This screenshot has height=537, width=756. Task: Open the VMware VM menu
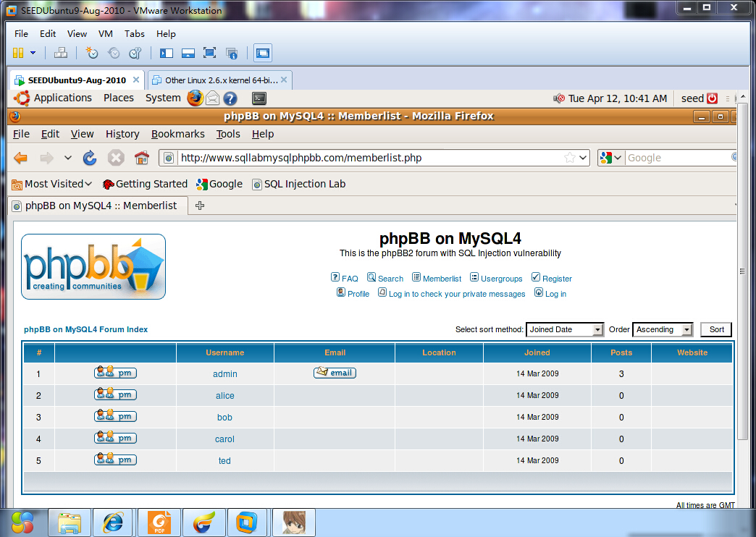coord(106,34)
